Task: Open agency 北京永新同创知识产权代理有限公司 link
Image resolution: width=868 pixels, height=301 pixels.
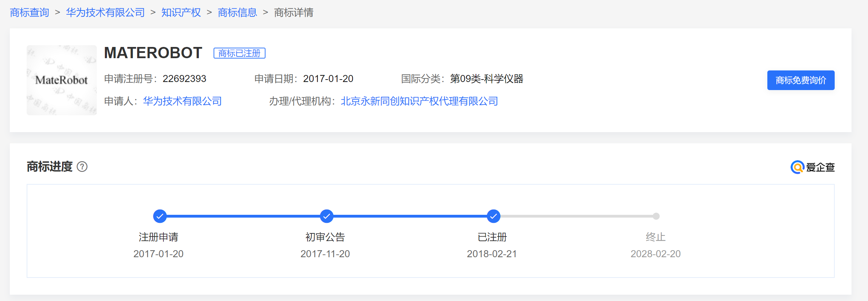Action: (419, 101)
